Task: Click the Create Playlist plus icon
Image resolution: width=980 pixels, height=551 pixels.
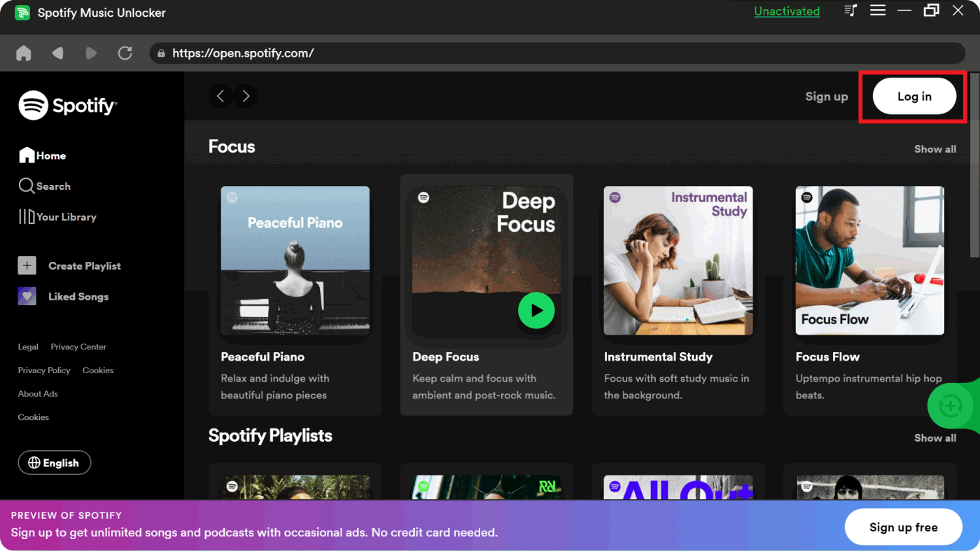Action: 27,265
